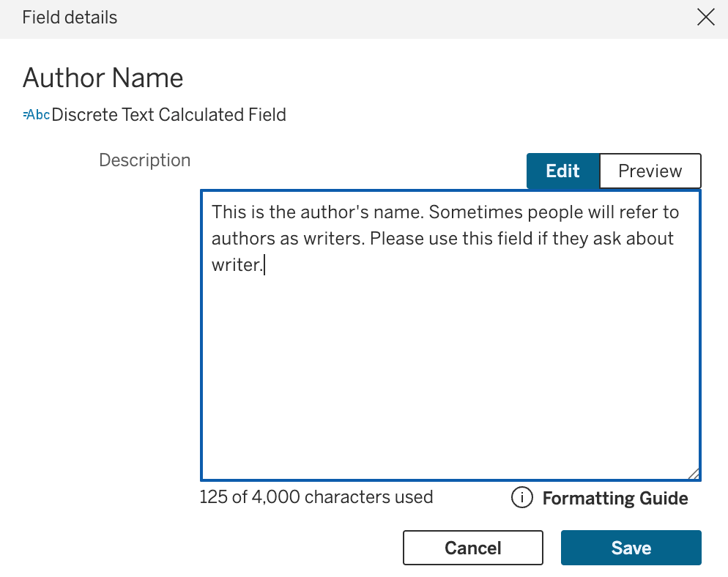
Task: Save the field description
Action: [x=631, y=548]
